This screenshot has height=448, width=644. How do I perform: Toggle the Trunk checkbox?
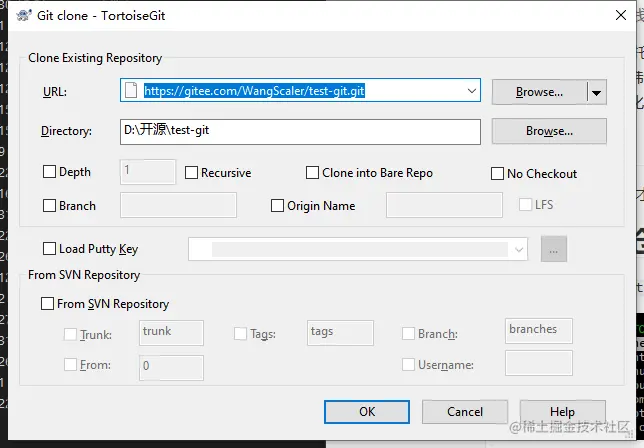click(x=70, y=334)
